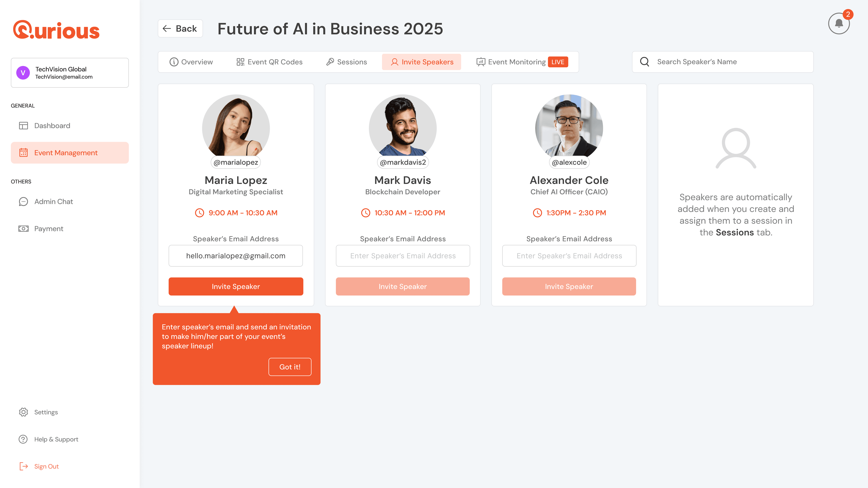Image resolution: width=868 pixels, height=488 pixels.
Task: Open the notifications bell icon
Action: click(x=839, y=23)
